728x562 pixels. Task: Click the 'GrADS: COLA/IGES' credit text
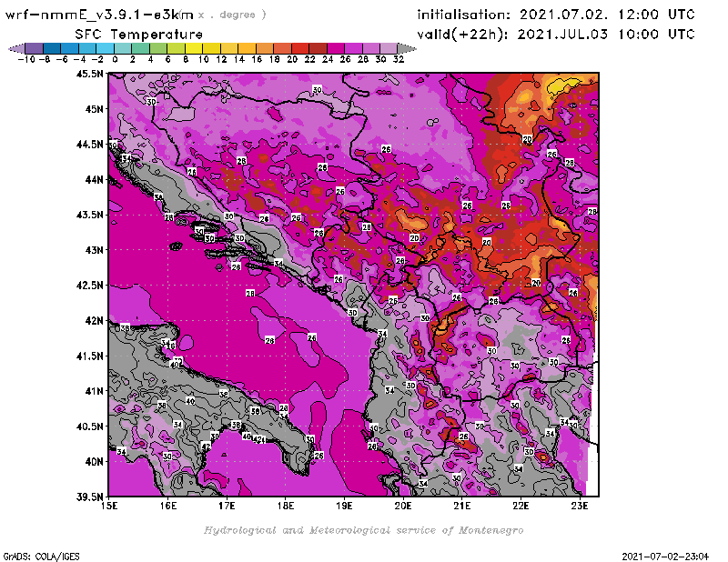click(41, 557)
